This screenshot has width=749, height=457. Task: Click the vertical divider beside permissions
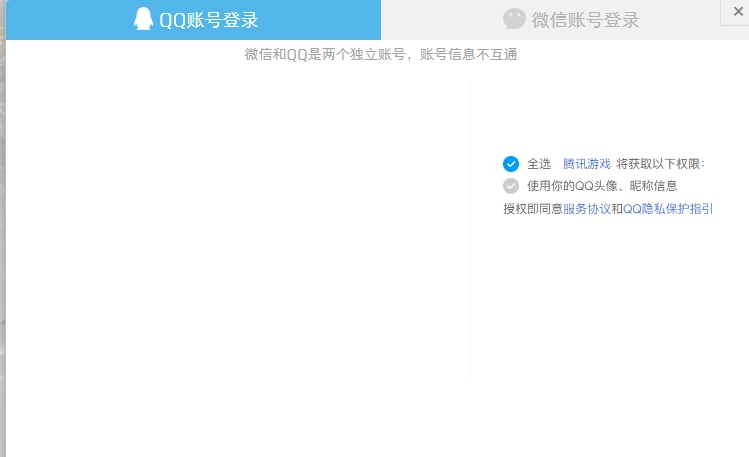click(470, 230)
